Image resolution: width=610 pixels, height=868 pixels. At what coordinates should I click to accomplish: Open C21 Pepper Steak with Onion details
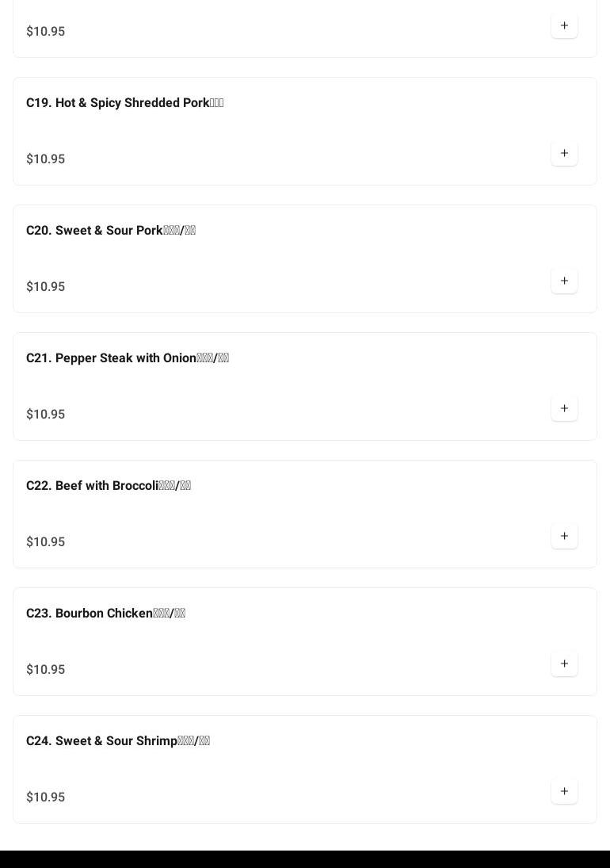[x=127, y=358]
